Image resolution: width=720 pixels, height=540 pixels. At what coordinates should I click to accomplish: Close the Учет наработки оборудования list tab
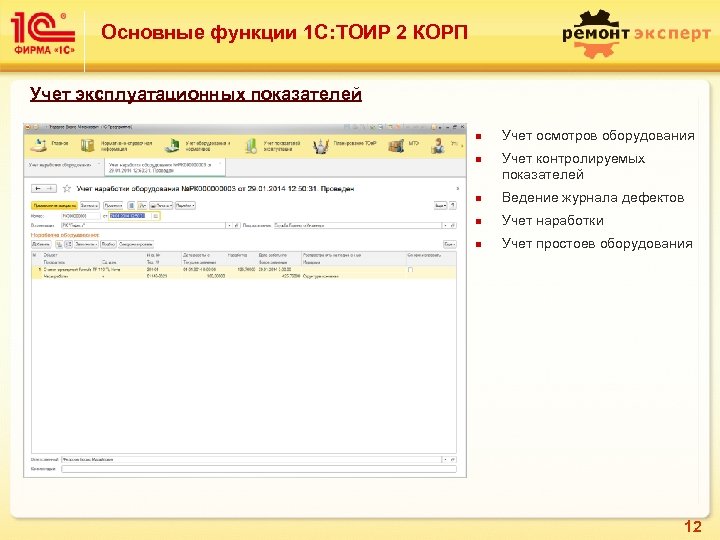point(99,164)
